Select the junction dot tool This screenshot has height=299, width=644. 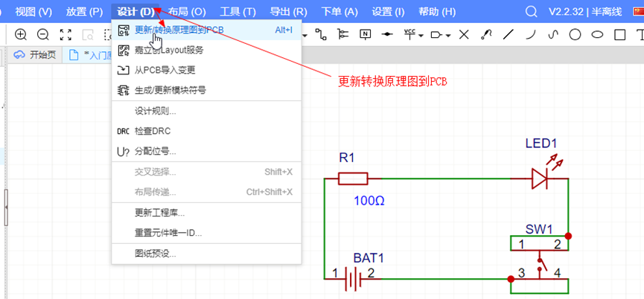coord(387,34)
